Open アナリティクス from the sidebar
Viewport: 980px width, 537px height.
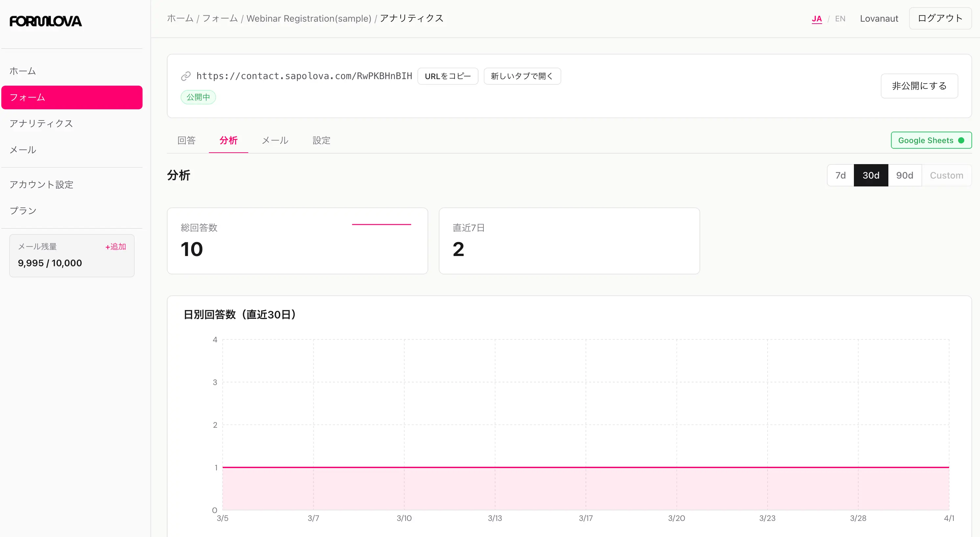(41, 123)
